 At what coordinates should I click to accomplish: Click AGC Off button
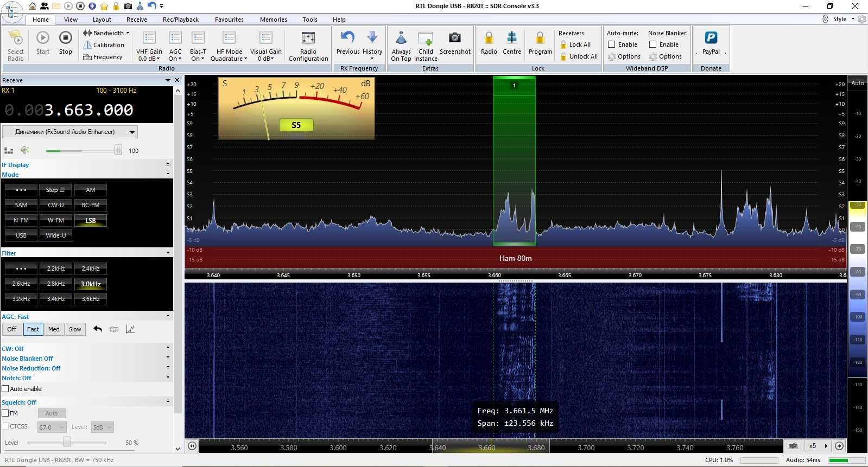12,329
